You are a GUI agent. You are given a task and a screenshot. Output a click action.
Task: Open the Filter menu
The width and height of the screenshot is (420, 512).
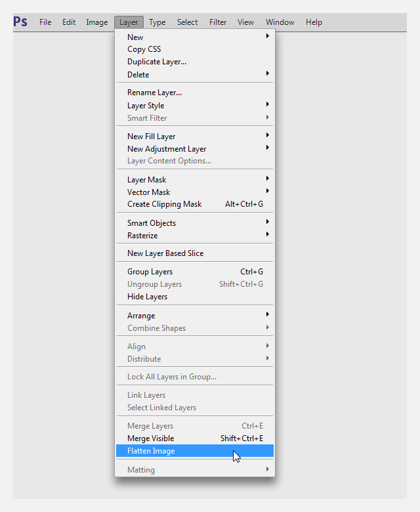[218, 22]
